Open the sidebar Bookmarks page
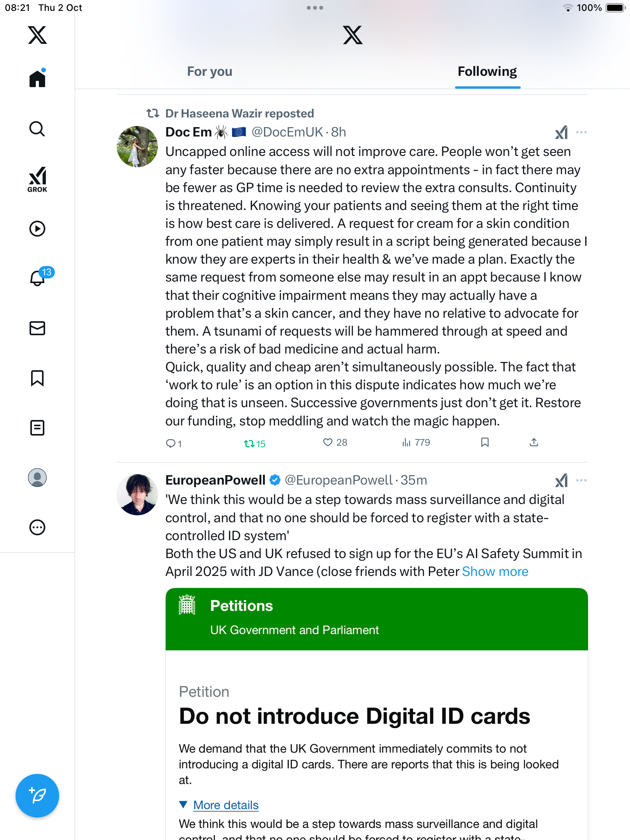 point(37,378)
